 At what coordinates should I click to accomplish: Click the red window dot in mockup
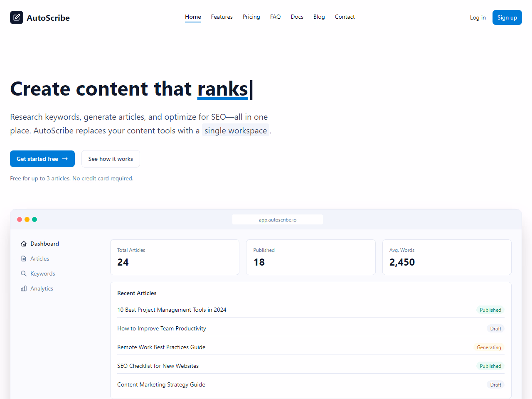coord(20,219)
